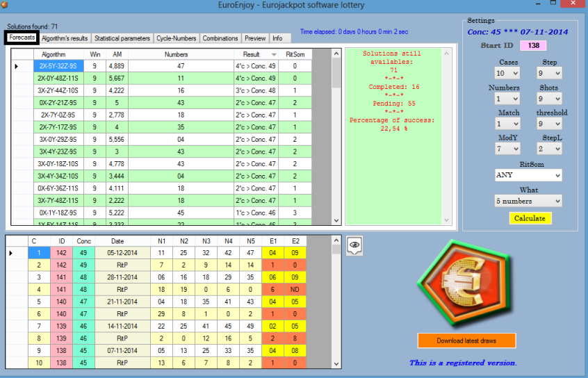Click the eye preview icon button

354,245
